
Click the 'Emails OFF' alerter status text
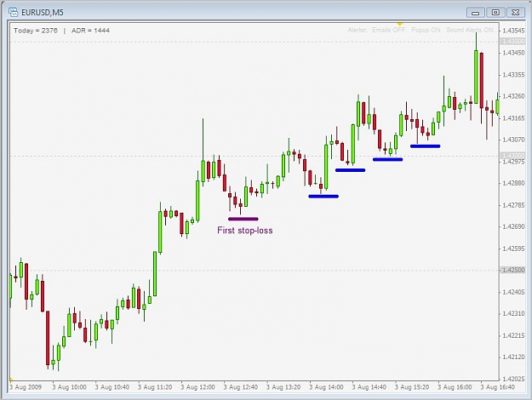pyautogui.click(x=389, y=30)
